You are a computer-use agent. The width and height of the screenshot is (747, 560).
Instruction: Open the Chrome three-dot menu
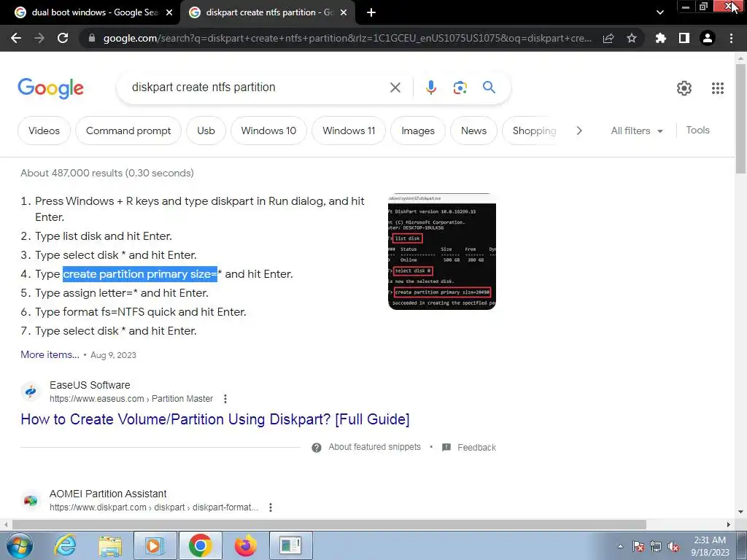(731, 38)
